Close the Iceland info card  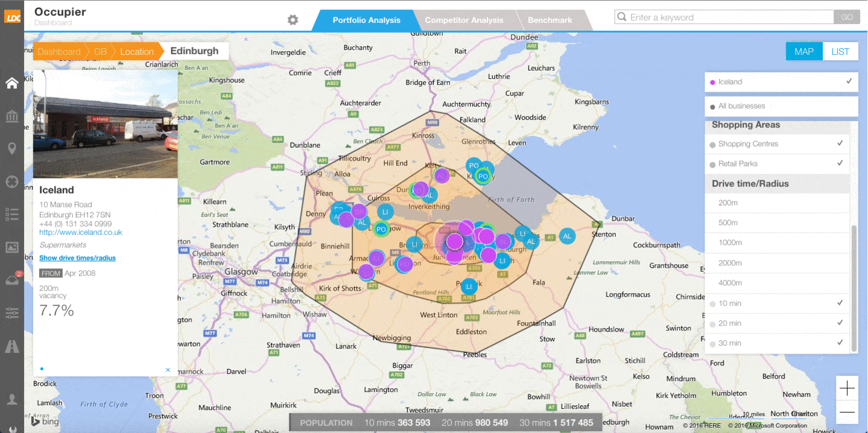168,370
